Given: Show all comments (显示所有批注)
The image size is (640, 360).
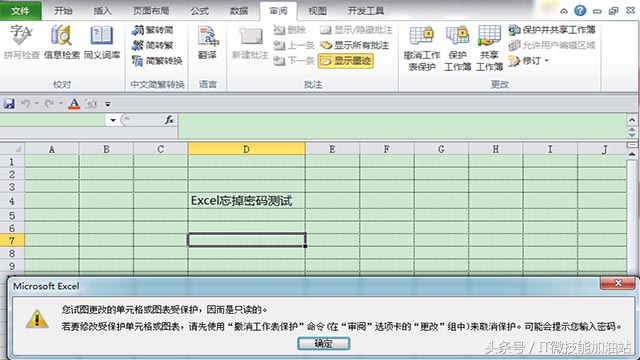Looking at the screenshot, I should [x=354, y=45].
